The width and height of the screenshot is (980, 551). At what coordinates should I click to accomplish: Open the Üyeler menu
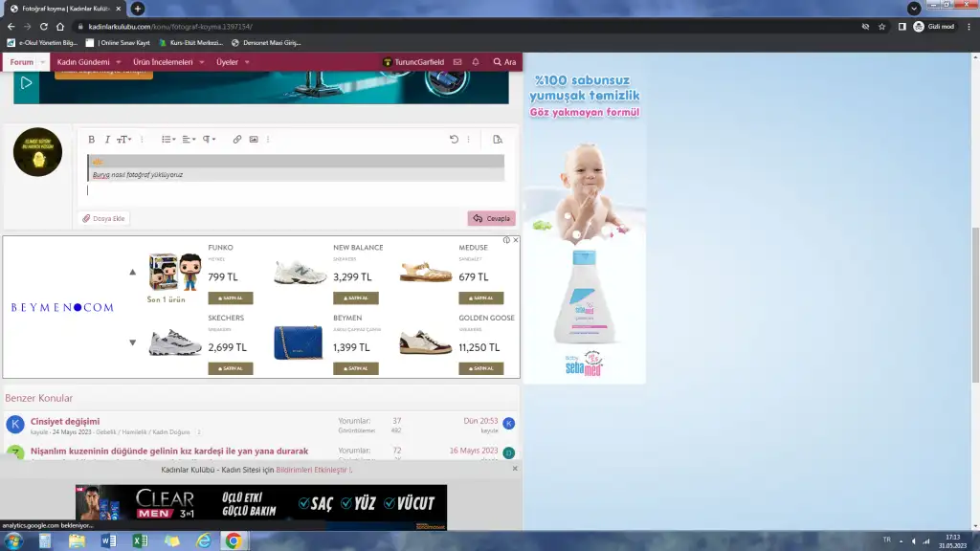tap(227, 62)
